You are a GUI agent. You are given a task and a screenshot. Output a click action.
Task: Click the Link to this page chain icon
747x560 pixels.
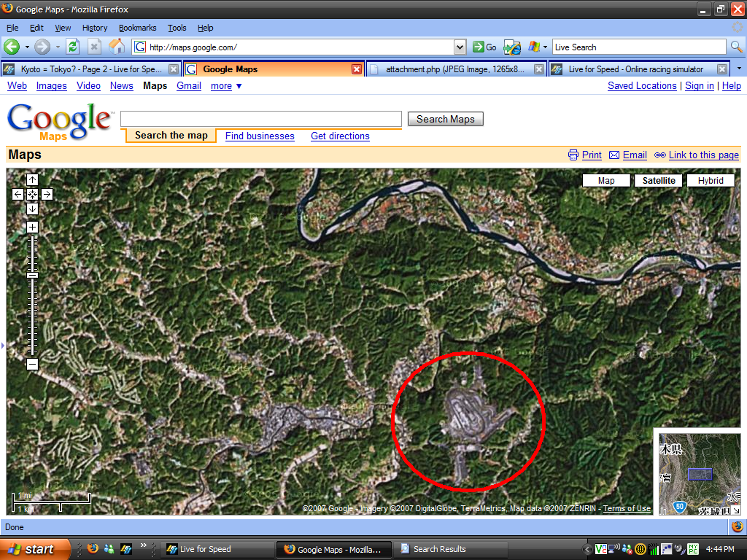pyautogui.click(x=659, y=155)
